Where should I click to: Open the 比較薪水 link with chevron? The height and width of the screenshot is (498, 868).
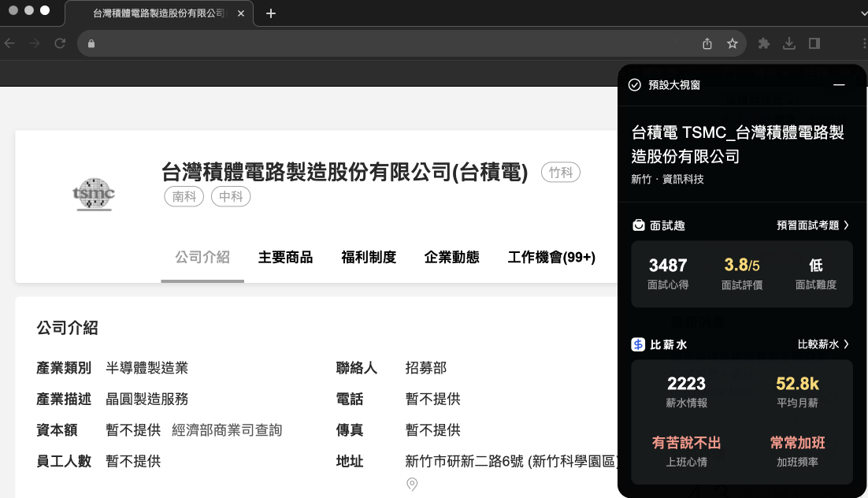(x=823, y=344)
